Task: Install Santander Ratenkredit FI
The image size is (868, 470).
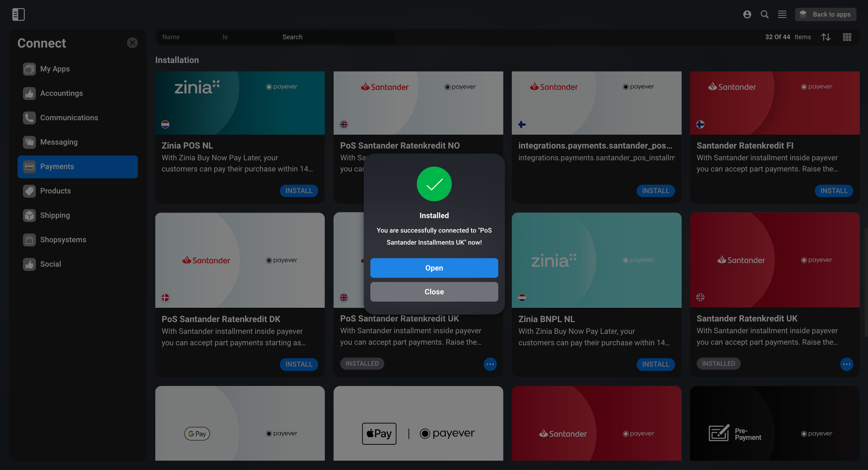Action: (x=834, y=191)
